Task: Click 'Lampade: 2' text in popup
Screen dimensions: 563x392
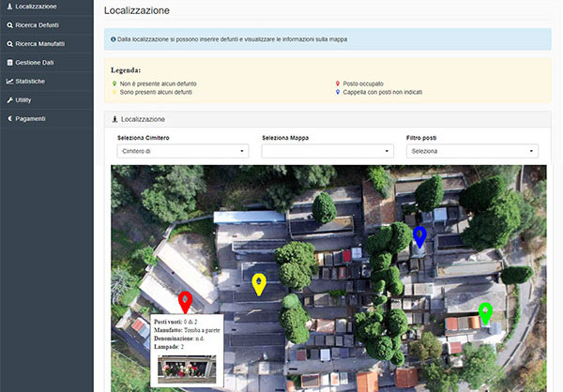Action: point(169,347)
